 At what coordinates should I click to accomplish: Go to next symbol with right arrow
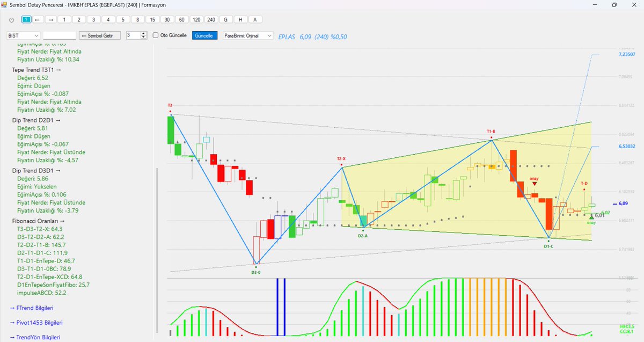pyautogui.click(x=50, y=19)
